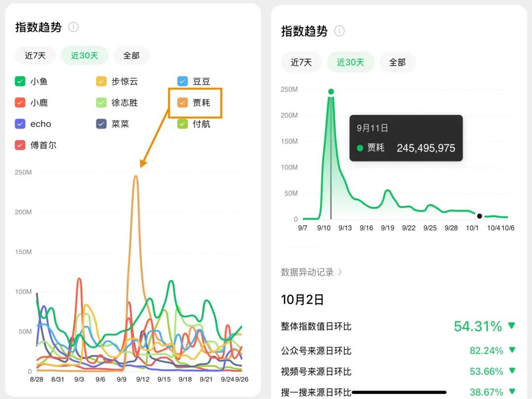Uncheck the echo checkbox
The width and height of the screenshot is (532, 399).
pos(20,124)
